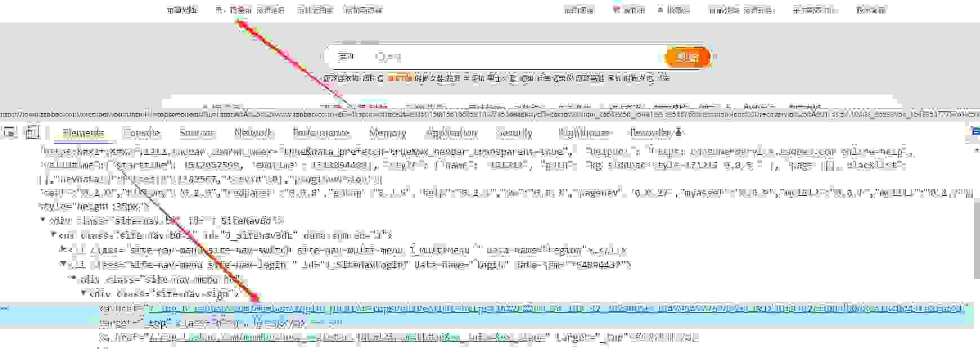Open the Elements tab

pos(83,133)
